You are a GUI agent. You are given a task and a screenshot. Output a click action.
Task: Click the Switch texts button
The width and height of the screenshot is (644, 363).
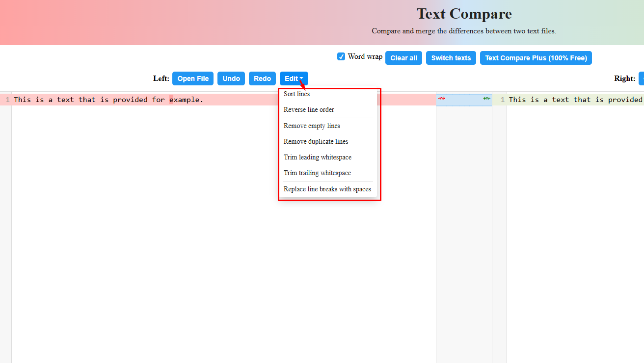click(x=451, y=58)
